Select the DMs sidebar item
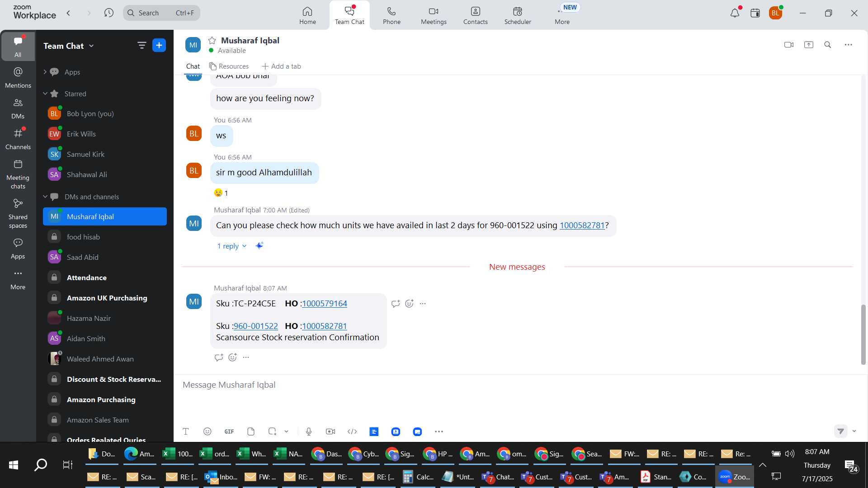868x488 pixels. [18, 108]
